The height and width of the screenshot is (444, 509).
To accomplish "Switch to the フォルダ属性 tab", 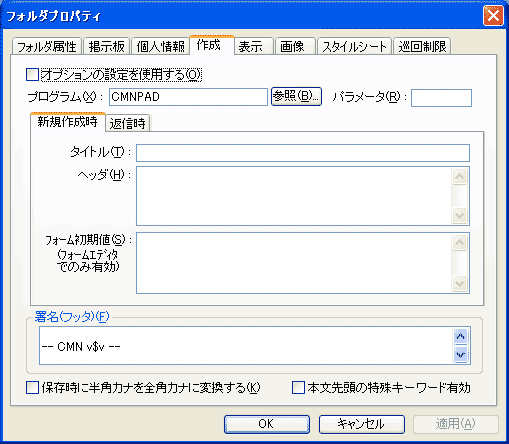I will [47, 46].
